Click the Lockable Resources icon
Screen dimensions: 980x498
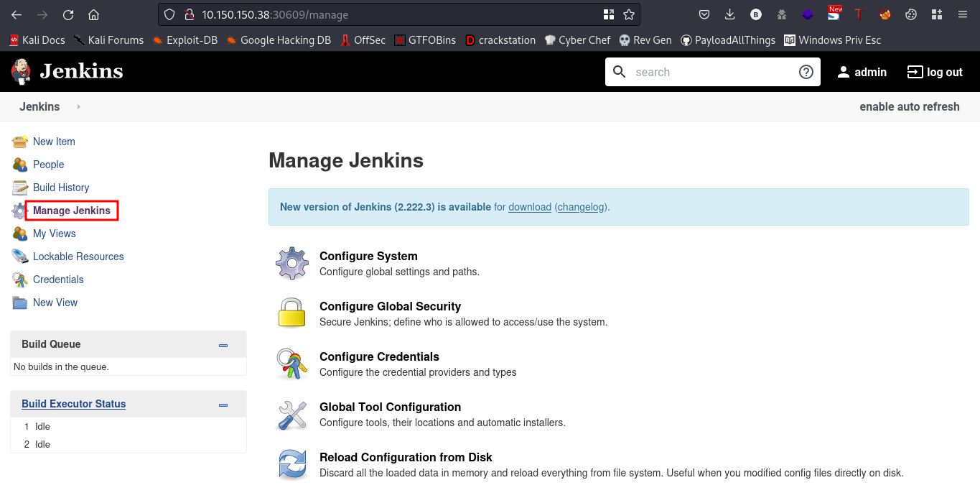[20, 257]
